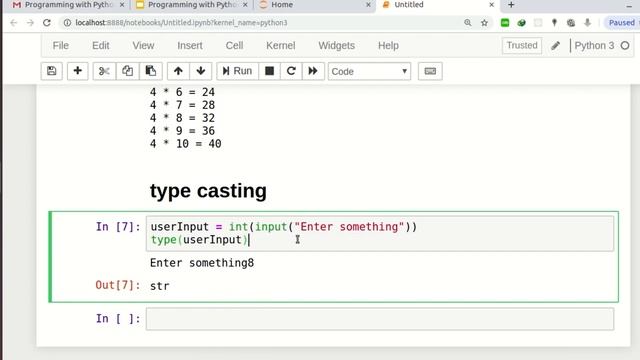Restart the kernel circular arrow icon

click(x=291, y=71)
